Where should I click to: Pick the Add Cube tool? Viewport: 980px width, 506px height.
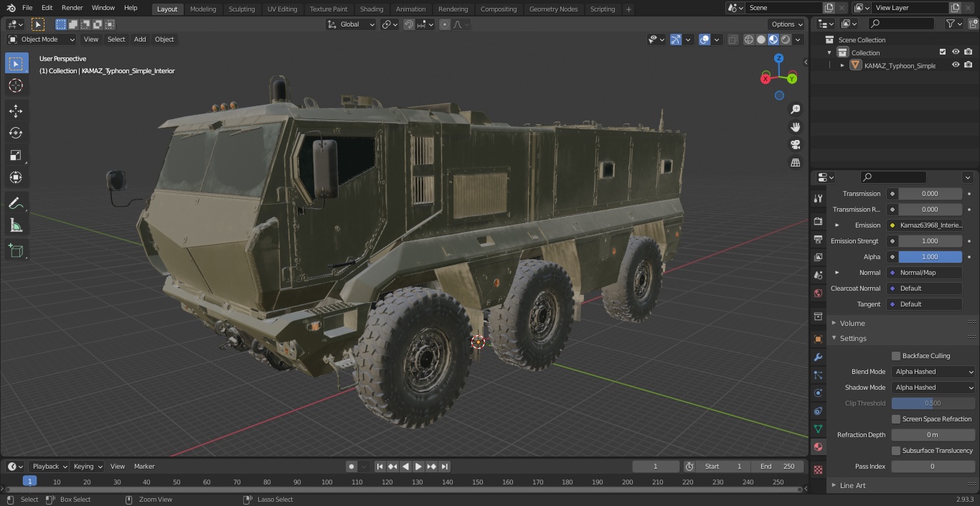click(x=16, y=250)
